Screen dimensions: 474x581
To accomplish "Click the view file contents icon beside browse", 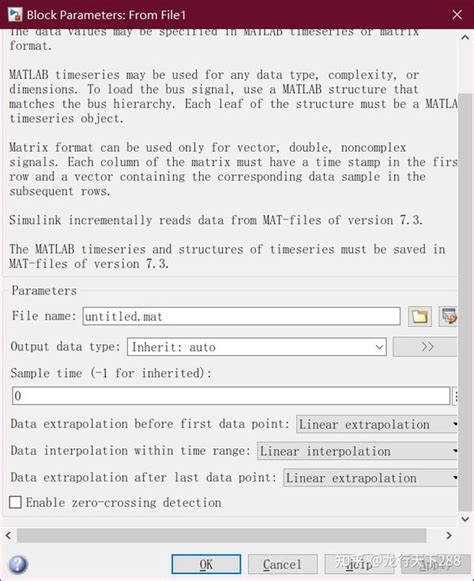I will [448, 316].
